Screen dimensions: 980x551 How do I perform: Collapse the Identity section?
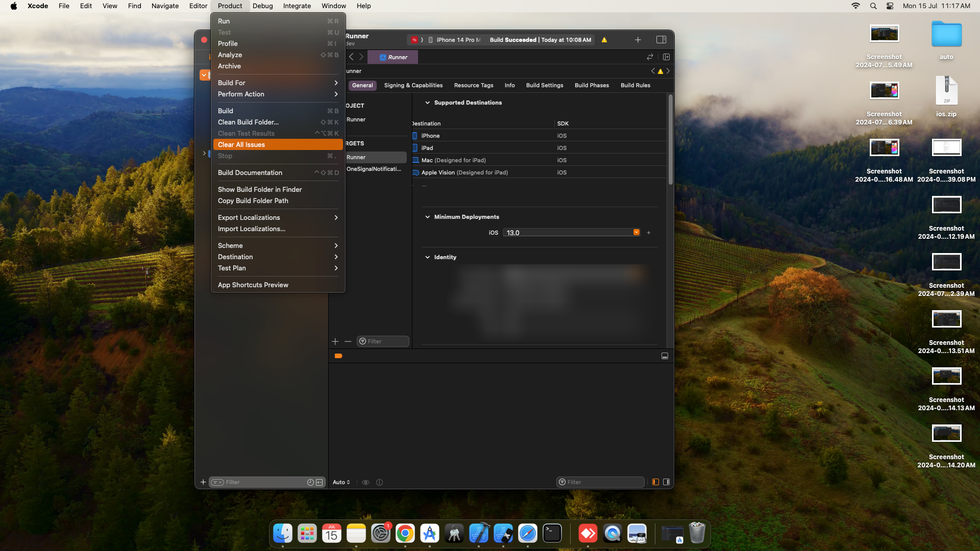click(x=427, y=257)
